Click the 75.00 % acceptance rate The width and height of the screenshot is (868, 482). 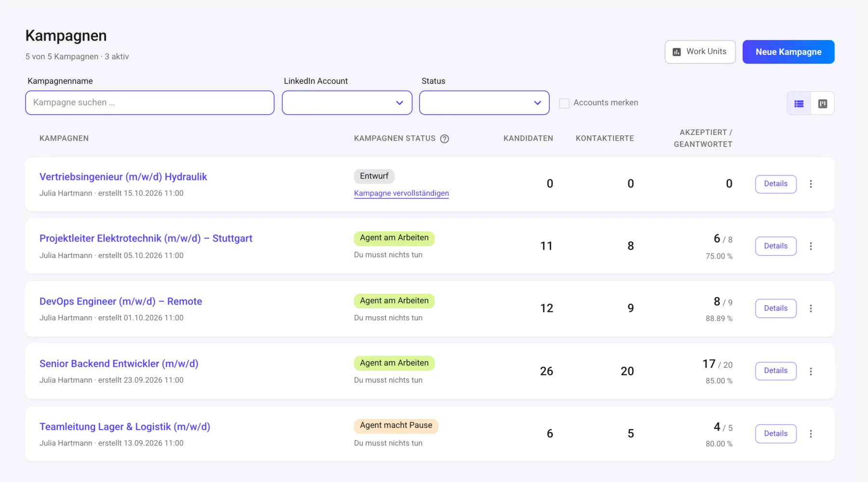719,256
